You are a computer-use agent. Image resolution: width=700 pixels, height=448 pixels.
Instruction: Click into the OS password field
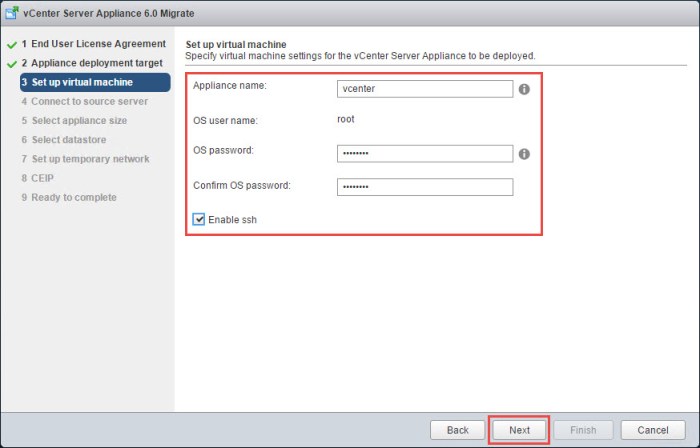tap(425, 153)
